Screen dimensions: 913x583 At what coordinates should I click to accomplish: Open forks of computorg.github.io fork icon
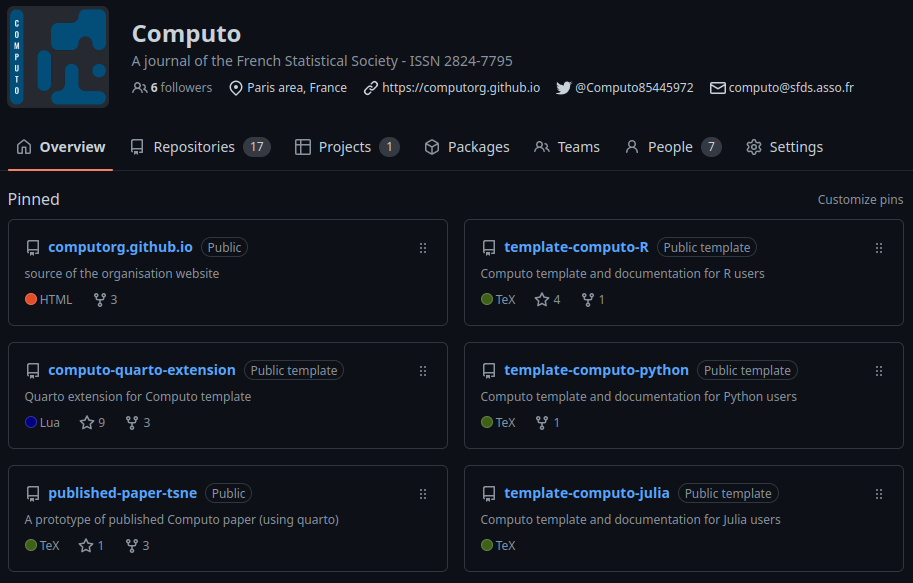[100, 299]
